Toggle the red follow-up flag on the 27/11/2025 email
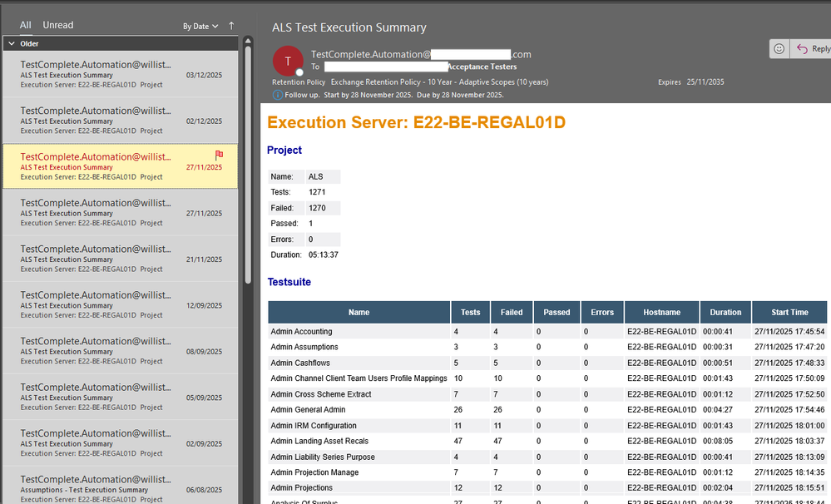Image resolution: width=831 pixels, height=504 pixels. [x=220, y=155]
